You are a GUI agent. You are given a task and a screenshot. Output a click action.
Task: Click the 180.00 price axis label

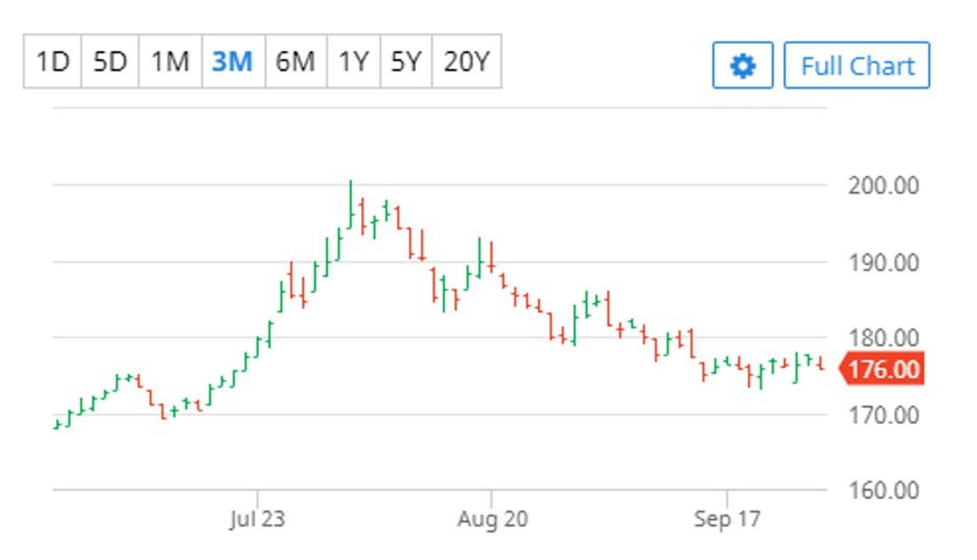point(883,338)
